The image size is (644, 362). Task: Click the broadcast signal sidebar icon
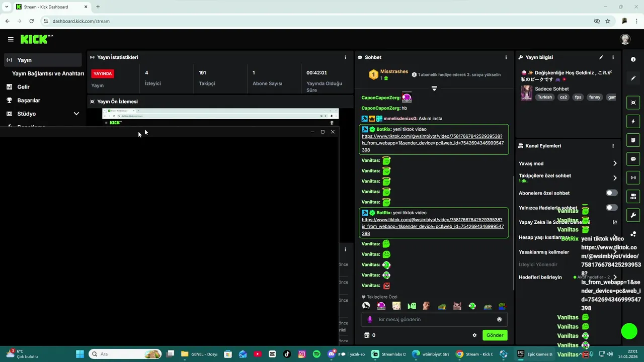point(633,177)
